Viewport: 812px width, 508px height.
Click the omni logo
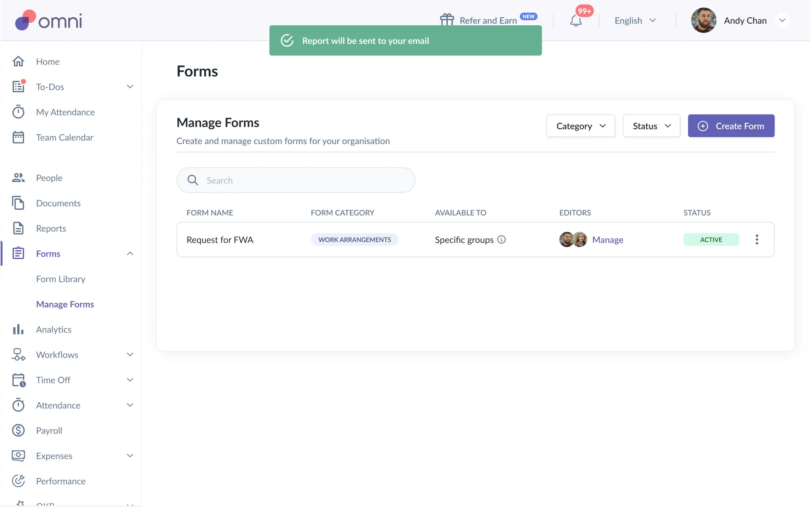pyautogui.click(x=48, y=20)
